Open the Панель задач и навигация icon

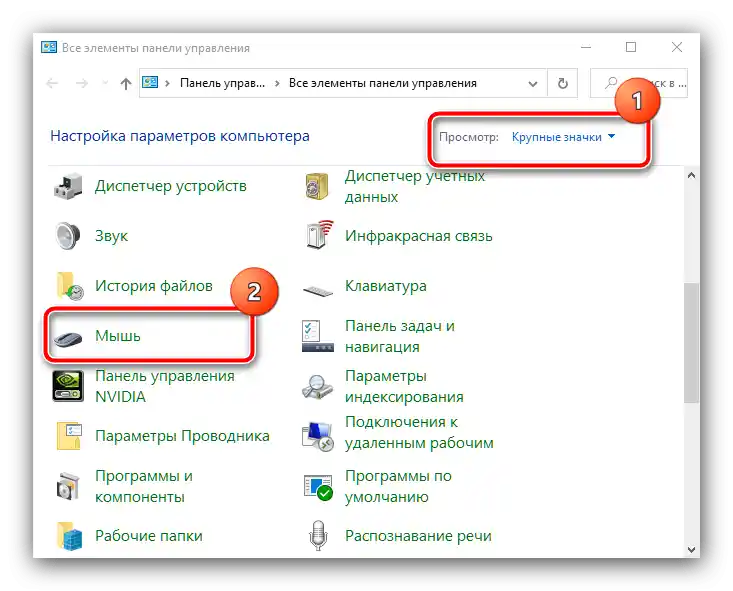tap(318, 336)
